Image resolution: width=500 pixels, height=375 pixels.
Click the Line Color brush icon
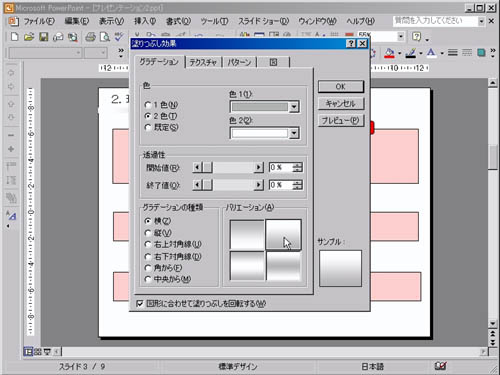click(411, 53)
